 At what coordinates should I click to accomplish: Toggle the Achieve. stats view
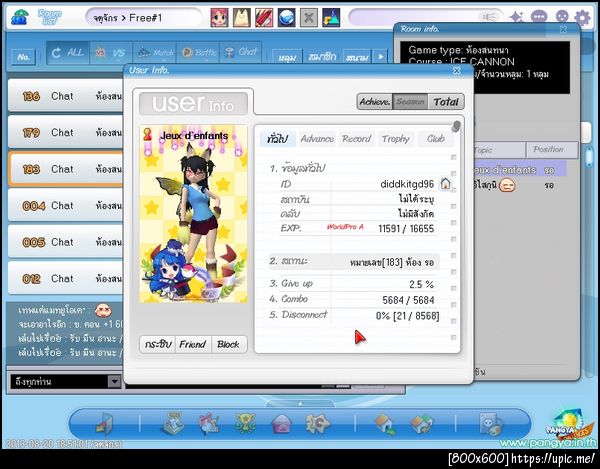pyautogui.click(x=375, y=102)
